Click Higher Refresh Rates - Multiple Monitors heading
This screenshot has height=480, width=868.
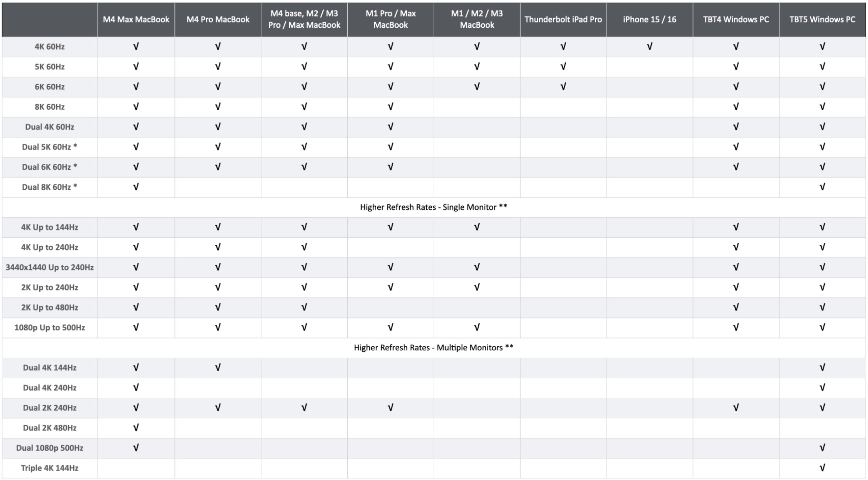(x=433, y=348)
